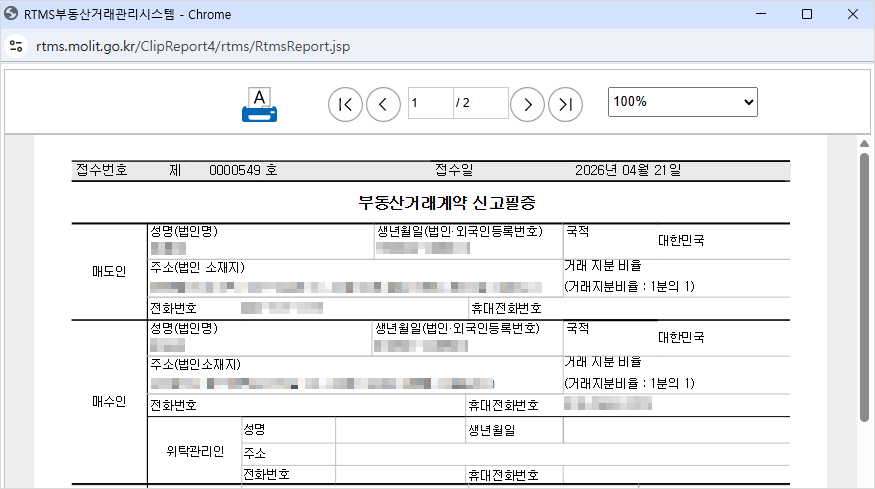Click buyer's nationality 대한민국
The height and width of the screenshot is (489, 875).
click(x=681, y=337)
